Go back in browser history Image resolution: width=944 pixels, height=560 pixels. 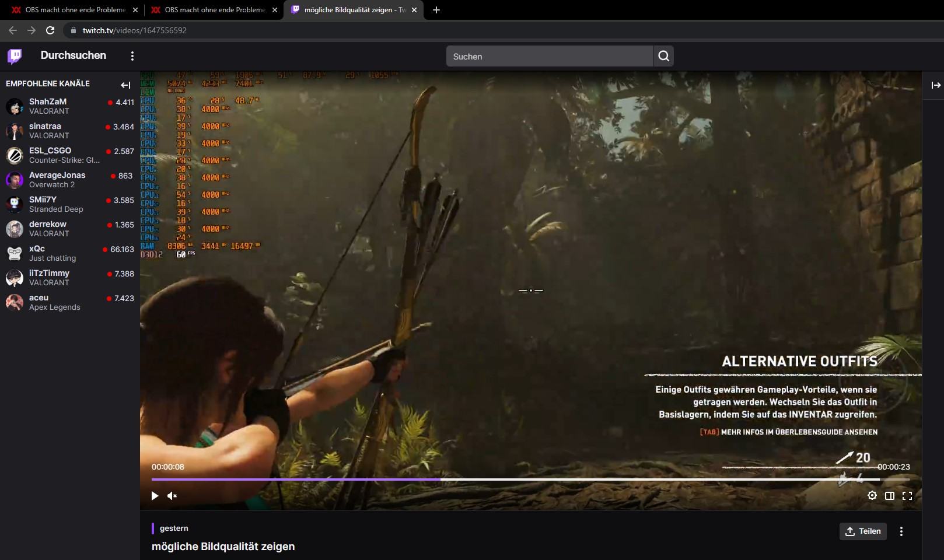pyautogui.click(x=13, y=30)
